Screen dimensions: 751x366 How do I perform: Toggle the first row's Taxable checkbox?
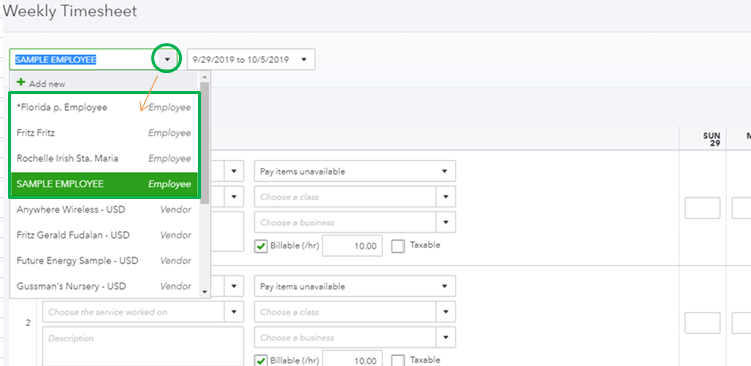click(398, 246)
